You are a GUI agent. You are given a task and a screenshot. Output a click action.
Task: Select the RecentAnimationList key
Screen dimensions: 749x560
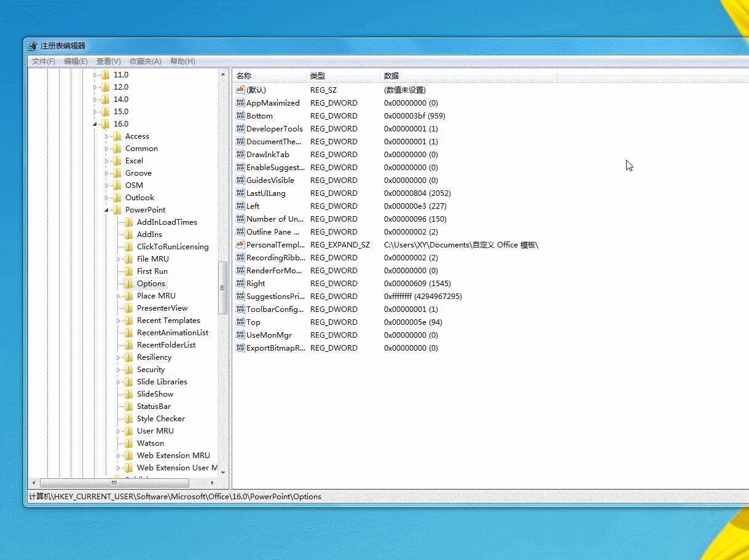click(x=173, y=333)
